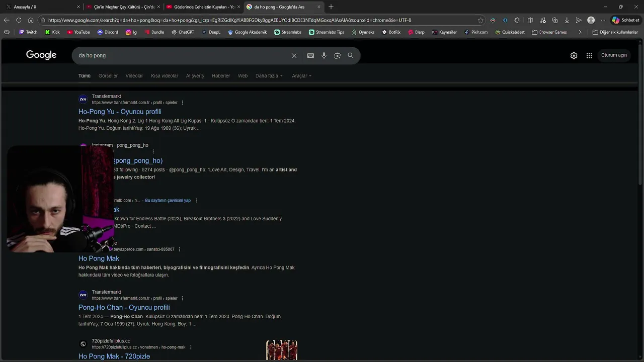Viewport: 644px width, 362px height.
Task: Open Kick bookmark
Action: click(x=52, y=32)
